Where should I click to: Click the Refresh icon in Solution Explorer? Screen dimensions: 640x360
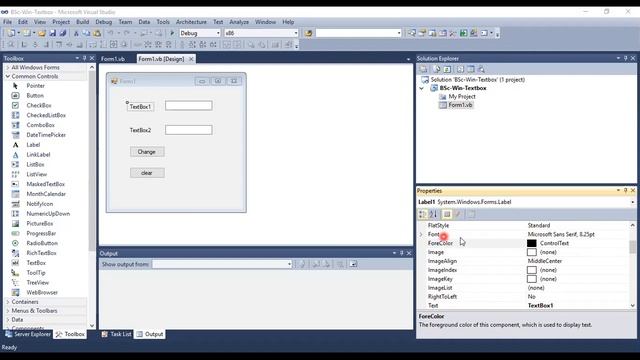point(448,69)
